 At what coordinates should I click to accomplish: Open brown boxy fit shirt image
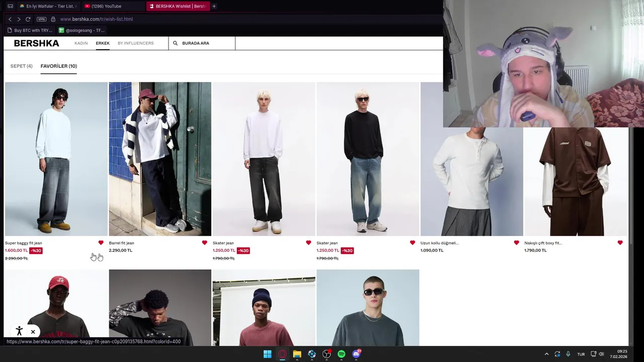pyautogui.click(x=576, y=182)
